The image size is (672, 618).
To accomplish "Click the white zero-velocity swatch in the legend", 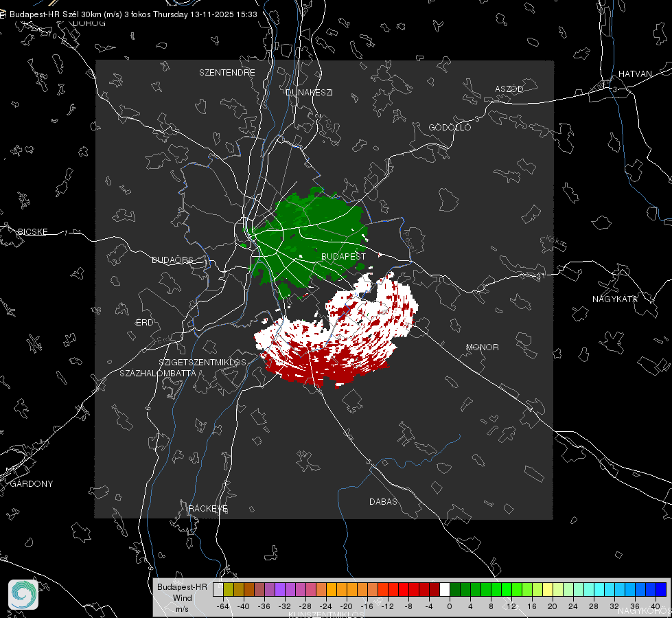I will [x=445, y=589].
